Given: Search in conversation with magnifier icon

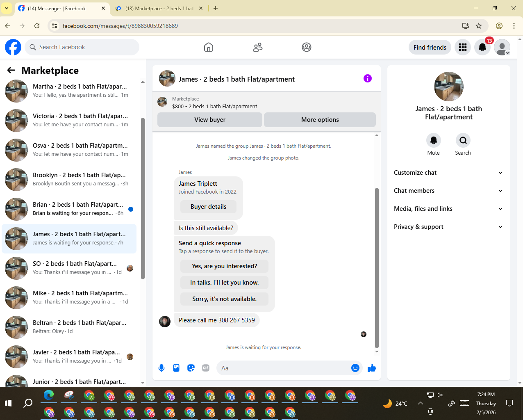Looking at the screenshot, I should 463,140.
